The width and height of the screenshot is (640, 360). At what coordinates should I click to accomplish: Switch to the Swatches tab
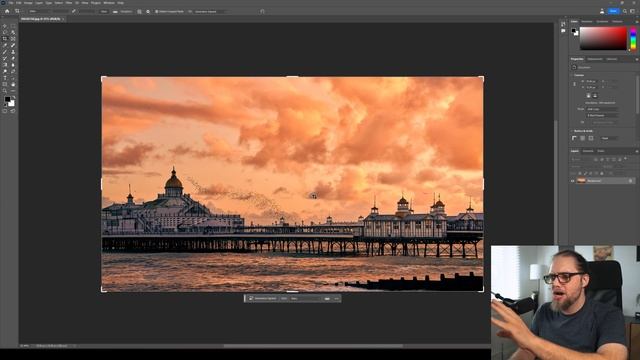[587, 22]
